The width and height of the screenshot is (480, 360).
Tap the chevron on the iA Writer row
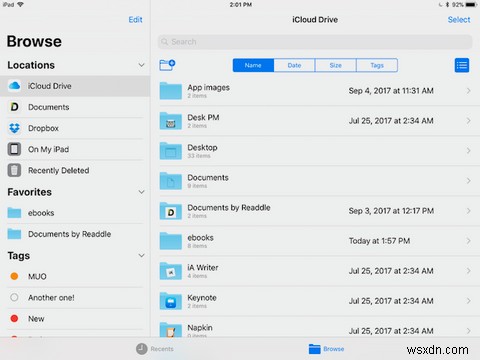pyautogui.click(x=468, y=271)
